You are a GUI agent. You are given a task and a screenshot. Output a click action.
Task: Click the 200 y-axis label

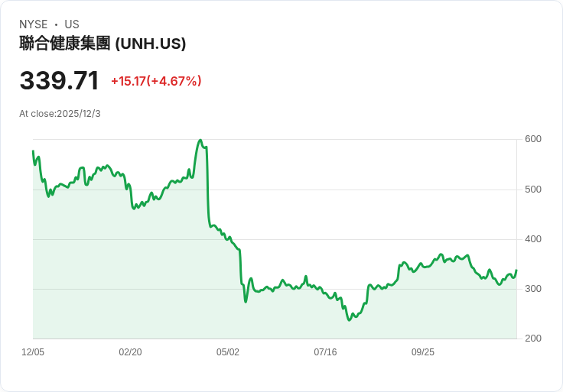(533, 339)
